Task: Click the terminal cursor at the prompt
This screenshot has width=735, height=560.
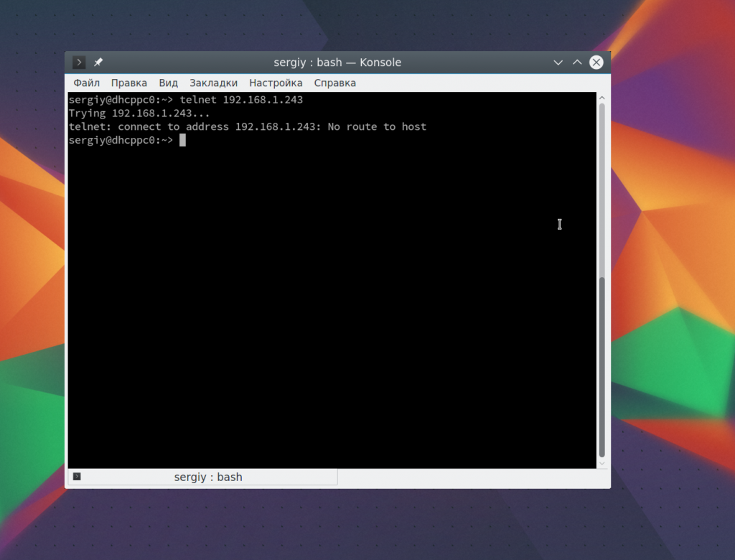Action: pos(183,140)
